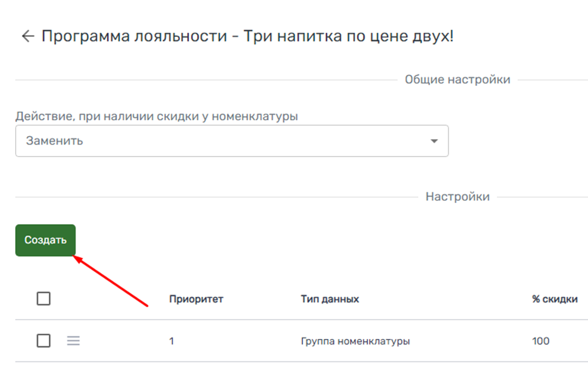Toggle the select-all checkbox in table header
This screenshot has height=382, width=588.
[43, 299]
